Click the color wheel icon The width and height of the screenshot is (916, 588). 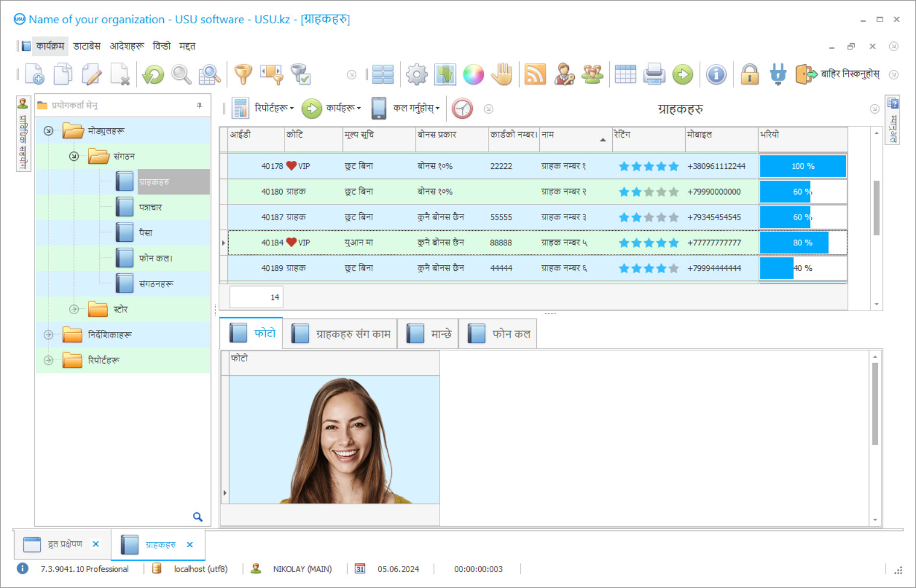point(473,75)
